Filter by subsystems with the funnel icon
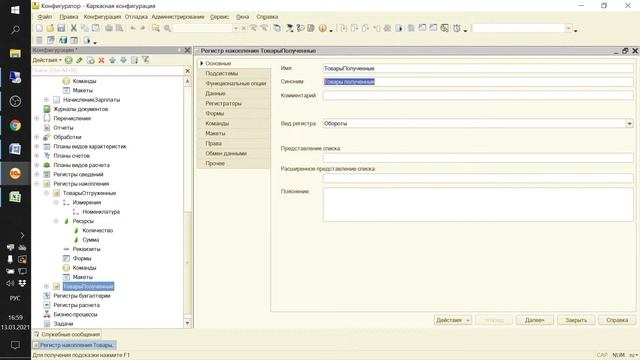The image size is (640, 360). click(x=146, y=60)
